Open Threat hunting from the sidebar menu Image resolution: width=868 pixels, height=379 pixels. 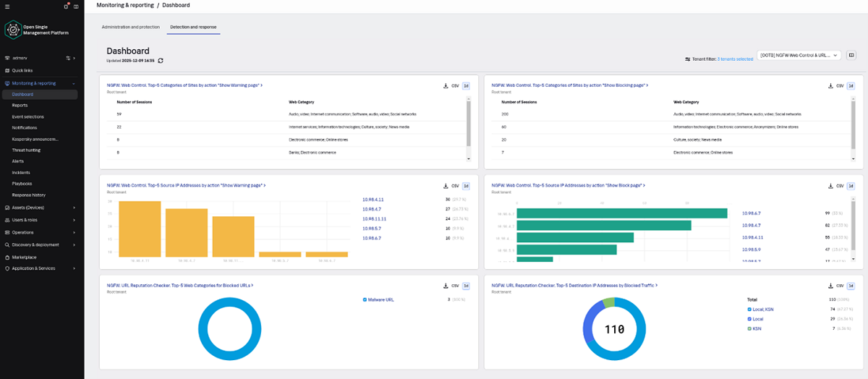click(27, 150)
